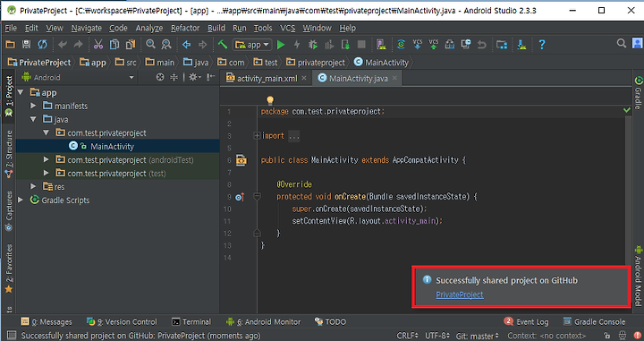The width and height of the screenshot is (644, 341).
Task: Open the Git: master branch selector
Action: tap(478, 336)
